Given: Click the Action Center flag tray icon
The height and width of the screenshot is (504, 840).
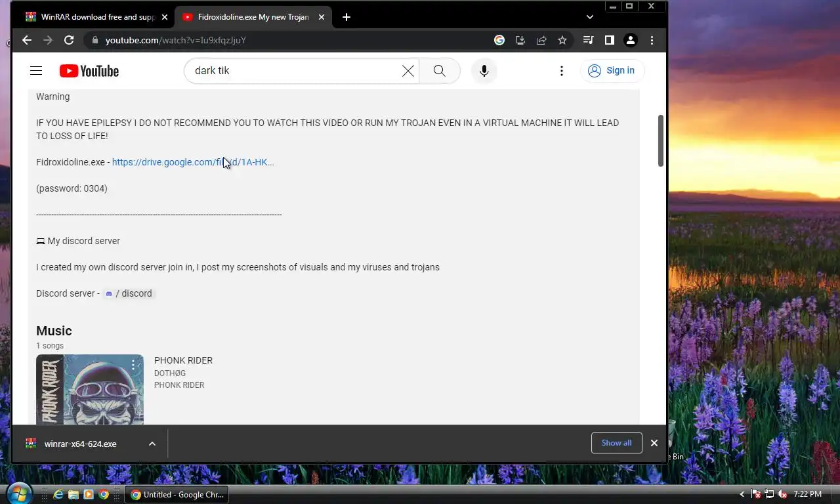Looking at the screenshot, I should 755,494.
